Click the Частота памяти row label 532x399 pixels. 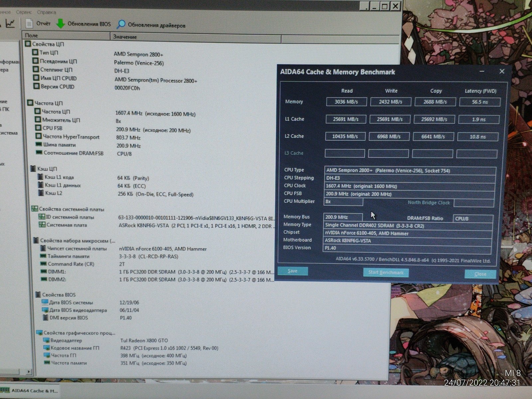pos(69,363)
